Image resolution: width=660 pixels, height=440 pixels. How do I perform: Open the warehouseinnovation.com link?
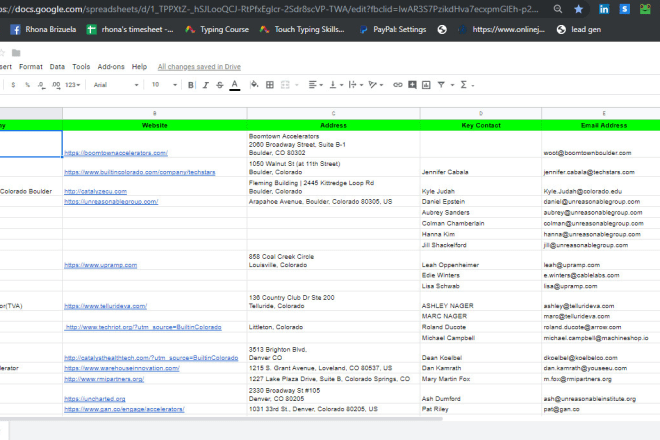coord(122,368)
